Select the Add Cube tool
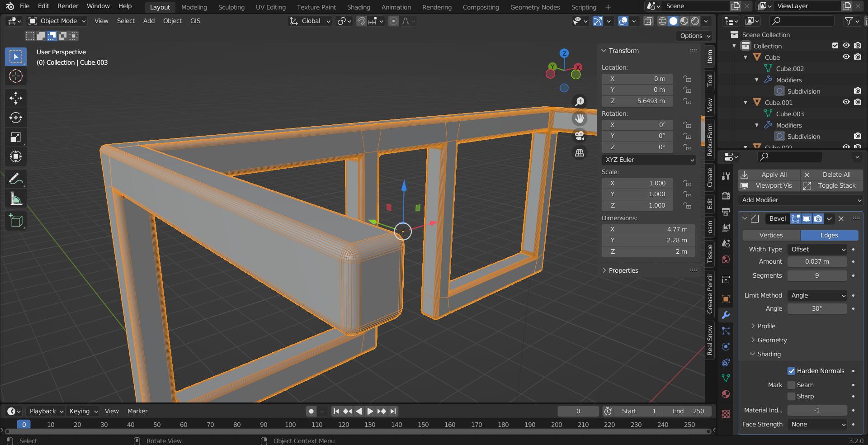Viewport: 868px width, 445px height. pos(16,221)
